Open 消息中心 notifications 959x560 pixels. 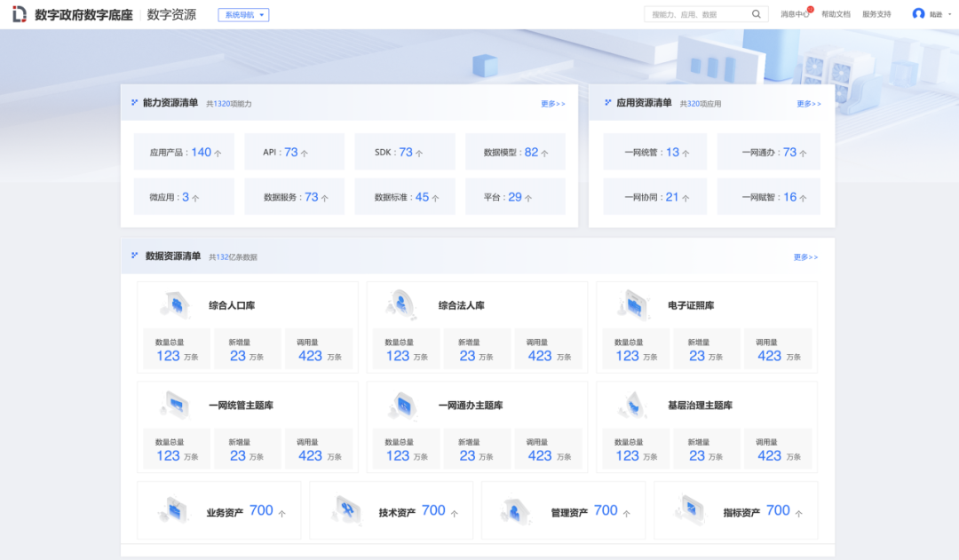794,15
